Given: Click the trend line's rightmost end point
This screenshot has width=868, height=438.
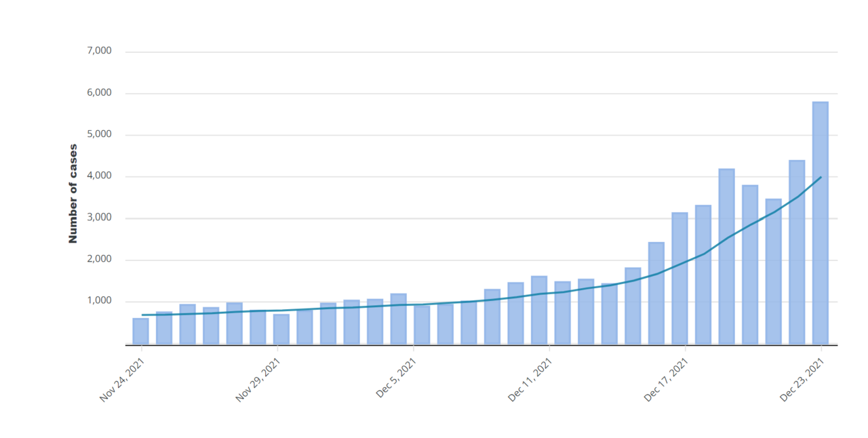Looking at the screenshot, I should pos(821,177).
